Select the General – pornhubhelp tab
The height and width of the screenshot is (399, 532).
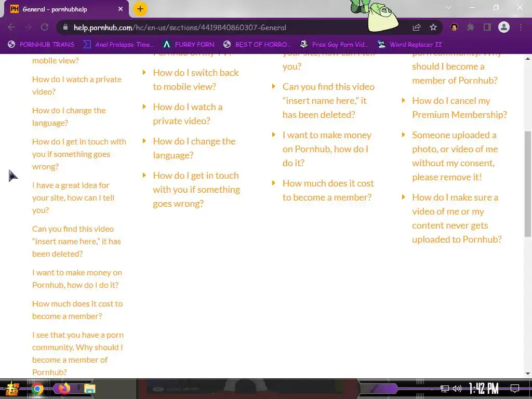(66, 9)
